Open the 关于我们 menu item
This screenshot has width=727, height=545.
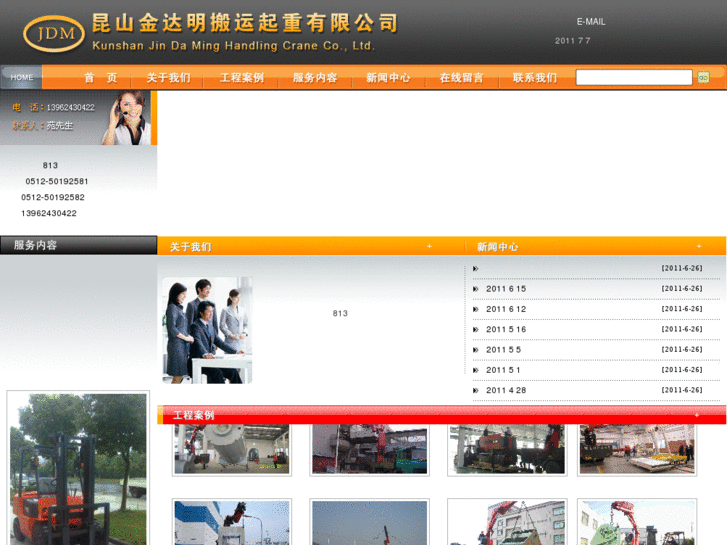tap(168, 77)
